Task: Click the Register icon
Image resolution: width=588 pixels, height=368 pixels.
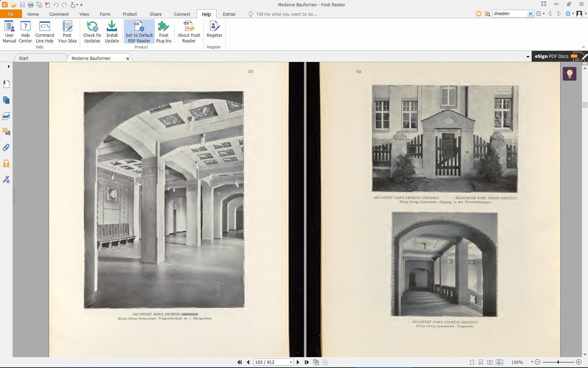Action: click(x=215, y=29)
